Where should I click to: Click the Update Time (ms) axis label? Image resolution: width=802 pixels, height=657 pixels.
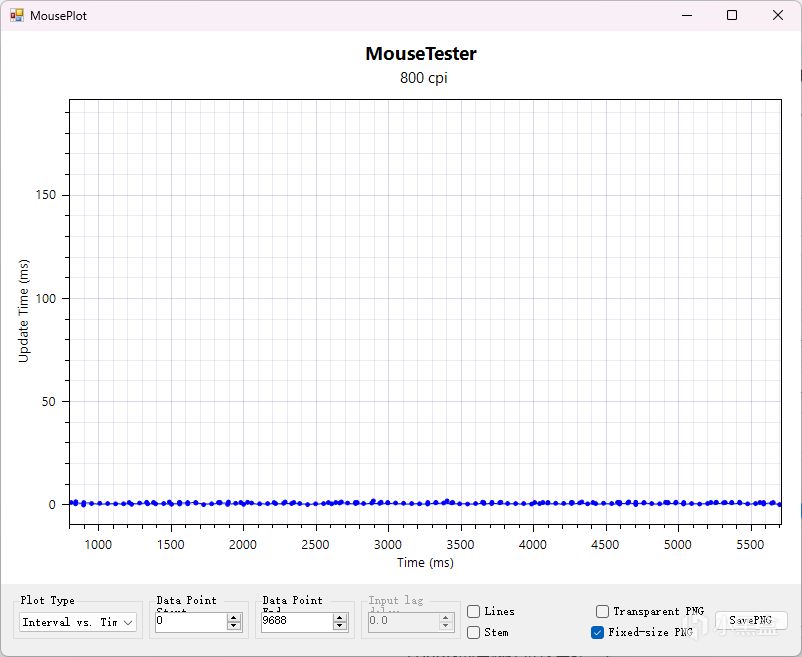pos(24,311)
